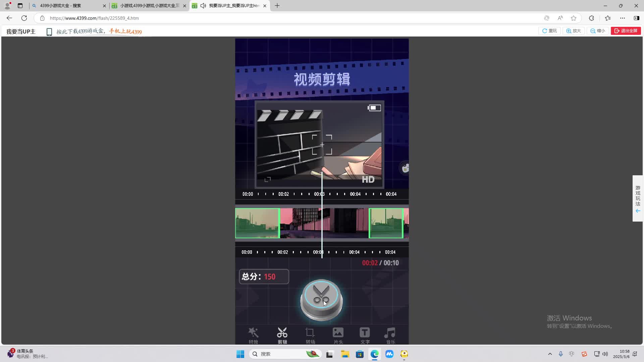Mute the 我要当UP主 tab speaker icon

pyautogui.click(x=203, y=6)
